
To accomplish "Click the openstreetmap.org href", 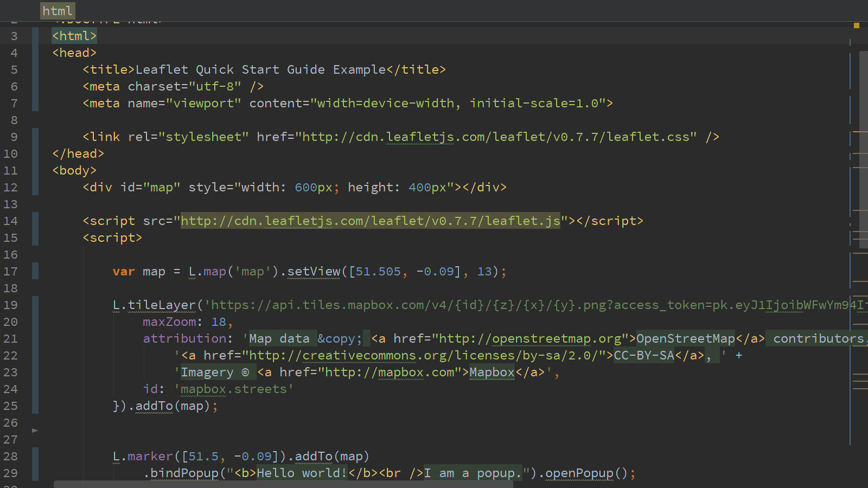I will tap(530, 338).
